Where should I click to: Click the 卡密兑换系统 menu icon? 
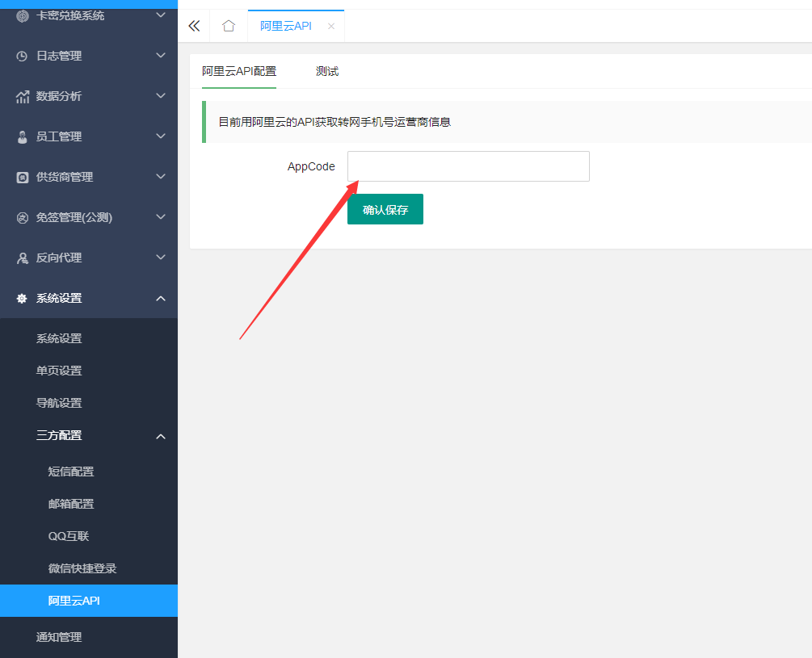coord(23,16)
